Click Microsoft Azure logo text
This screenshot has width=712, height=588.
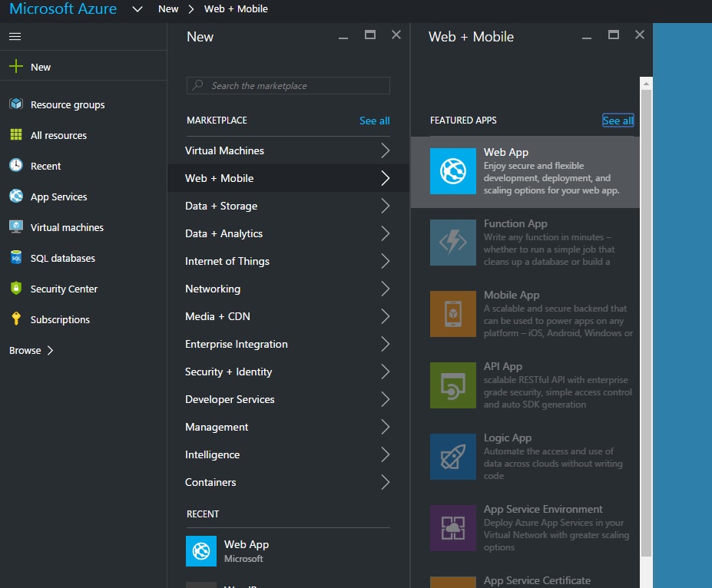click(x=63, y=8)
